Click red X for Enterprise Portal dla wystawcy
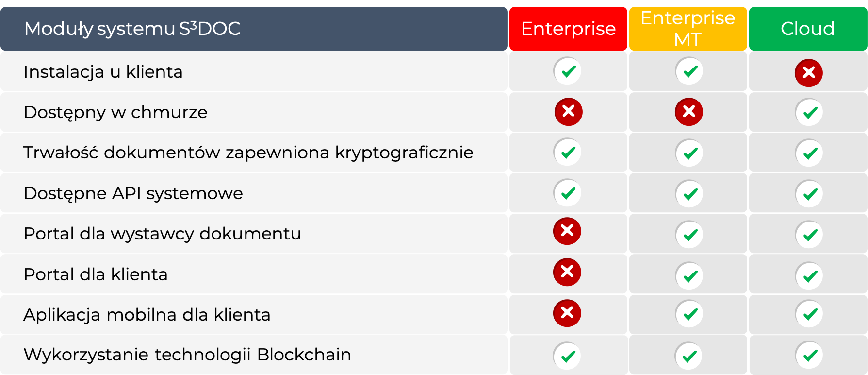 567,231
